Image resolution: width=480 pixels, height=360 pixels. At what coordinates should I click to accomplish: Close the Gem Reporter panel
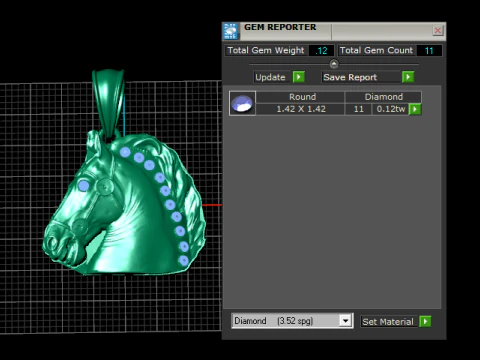[438, 31]
